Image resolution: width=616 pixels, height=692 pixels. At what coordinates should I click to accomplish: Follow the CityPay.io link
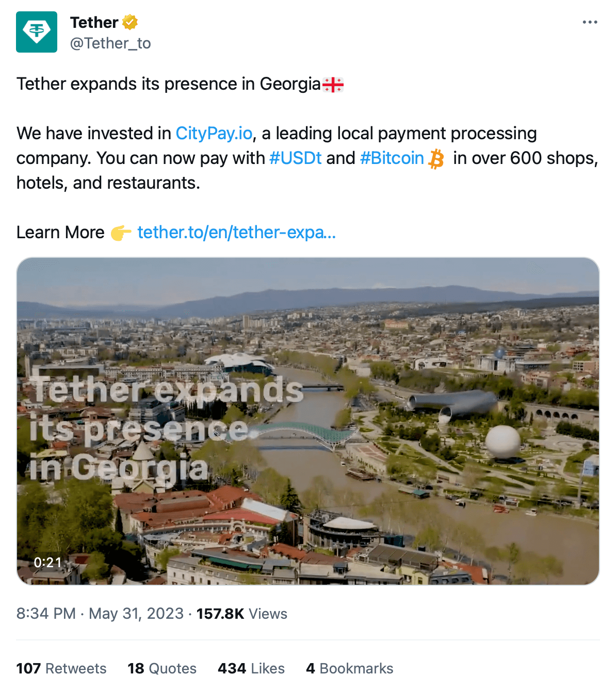tap(214, 134)
